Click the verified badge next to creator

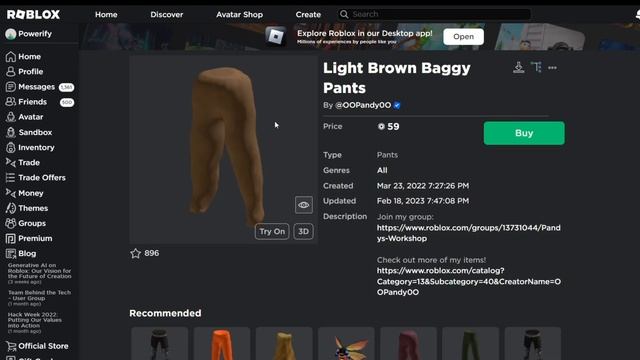(x=397, y=105)
